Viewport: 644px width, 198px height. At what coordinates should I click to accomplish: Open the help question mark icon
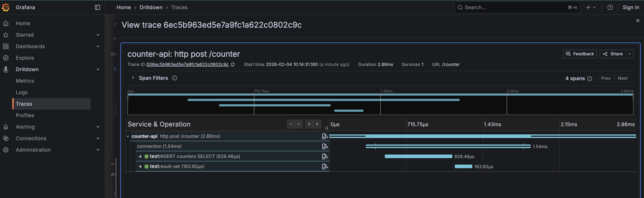[x=610, y=7]
